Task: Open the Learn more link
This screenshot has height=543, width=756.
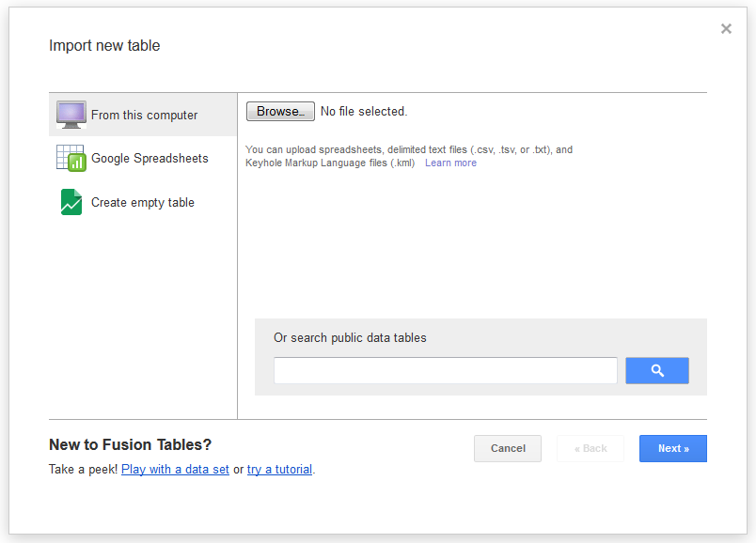Action: 450,163
